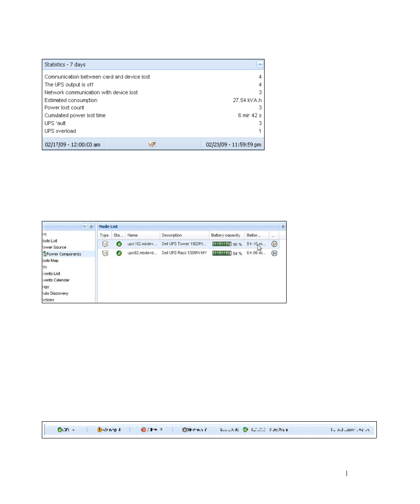The height and width of the screenshot is (504, 420).
Task: Click the 96 % battery capacity bar
Action: tap(221, 244)
